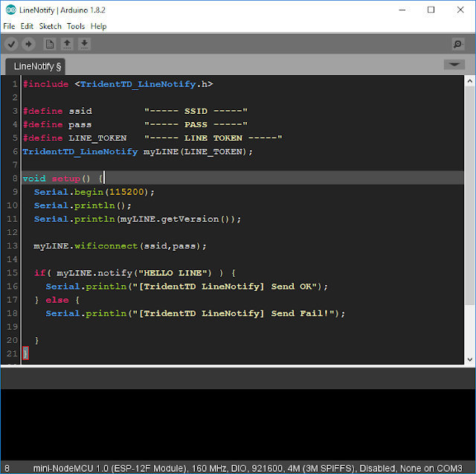The height and width of the screenshot is (474, 476).
Task: Select the LineNotify sketch tab
Action: click(x=36, y=66)
